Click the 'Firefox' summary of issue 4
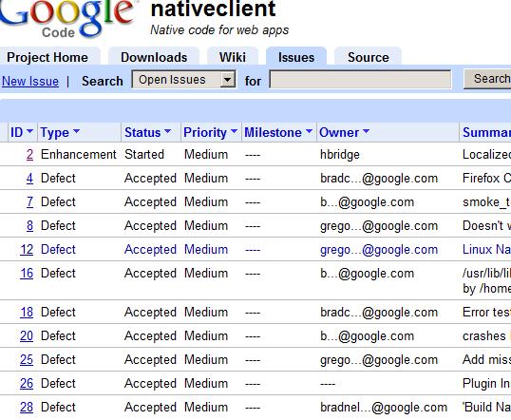511x420 pixels. click(486, 179)
